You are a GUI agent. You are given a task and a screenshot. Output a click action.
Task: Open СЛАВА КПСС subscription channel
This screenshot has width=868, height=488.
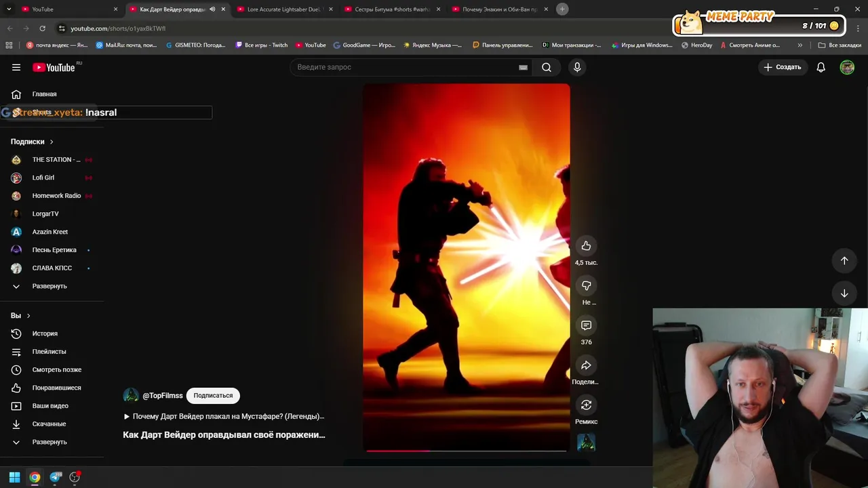pos(52,268)
